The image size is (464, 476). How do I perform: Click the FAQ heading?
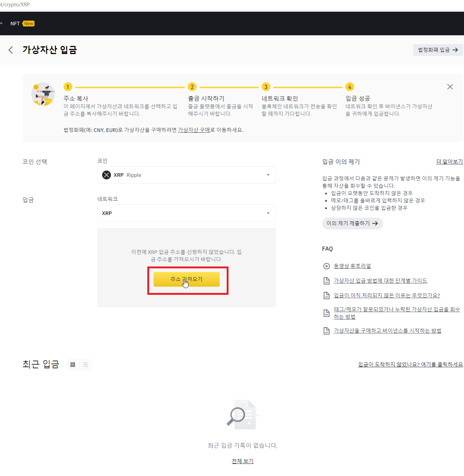327,249
